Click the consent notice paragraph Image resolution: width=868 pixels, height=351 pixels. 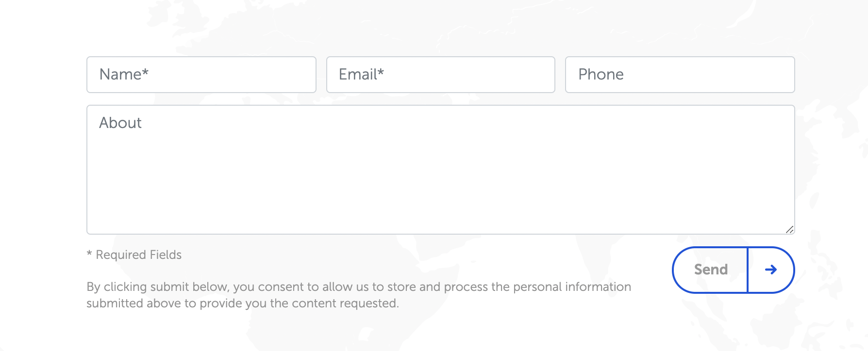click(359, 295)
